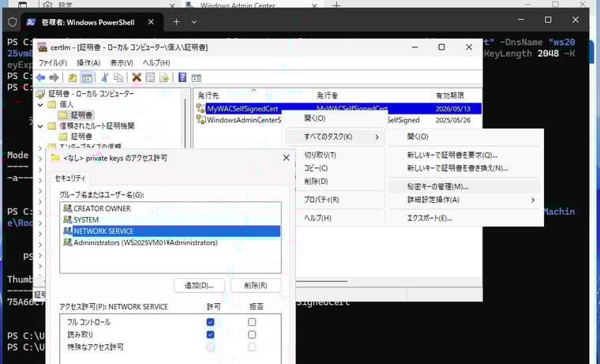Screen dimensions: 600x364
Task: Open the 表示(V) menu
Action: tap(122, 62)
